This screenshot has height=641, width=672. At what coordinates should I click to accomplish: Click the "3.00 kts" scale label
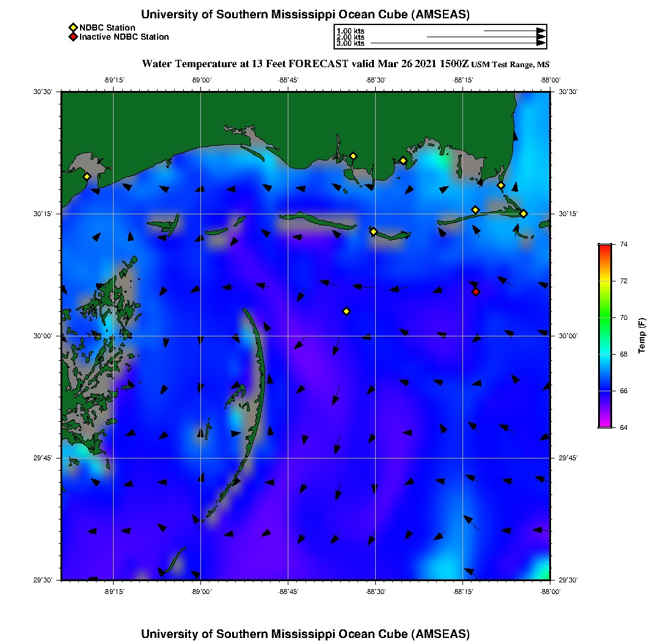[x=351, y=43]
